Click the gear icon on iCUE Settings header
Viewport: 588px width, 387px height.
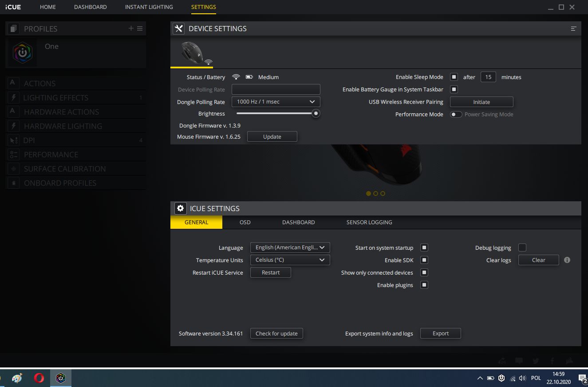(180, 208)
